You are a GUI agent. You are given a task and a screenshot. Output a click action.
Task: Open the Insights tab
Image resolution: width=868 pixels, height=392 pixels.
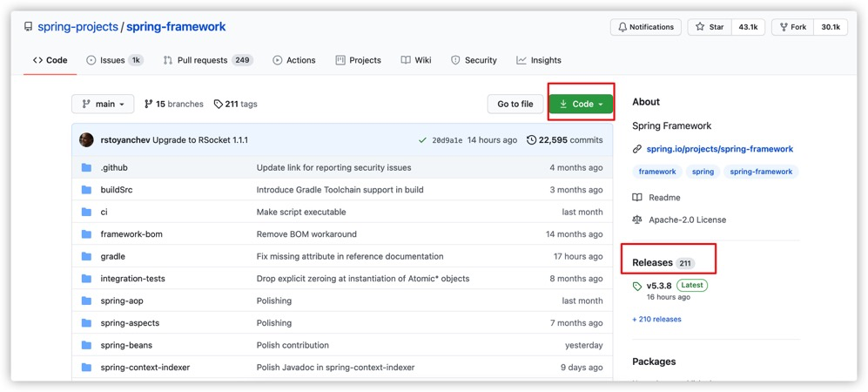point(539,60)
